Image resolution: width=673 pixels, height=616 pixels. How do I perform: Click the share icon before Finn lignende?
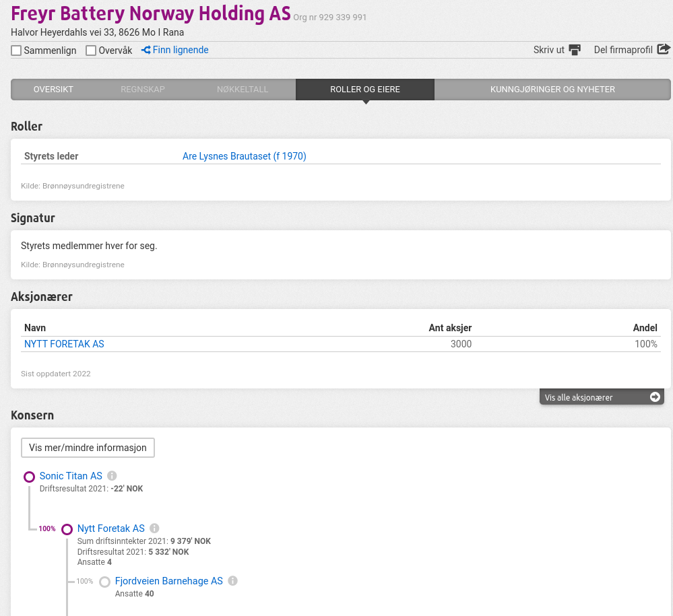click(x=146, y=50)
